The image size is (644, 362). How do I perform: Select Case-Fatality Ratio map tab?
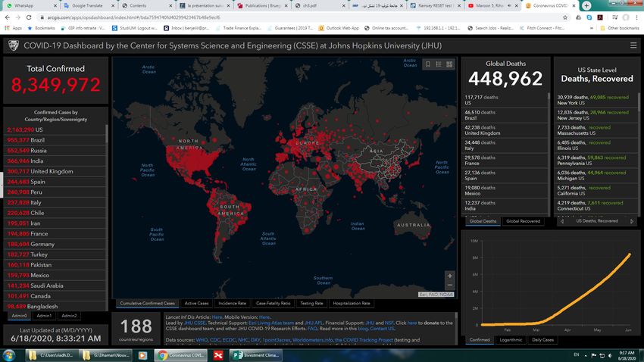(x=273, y=304)
